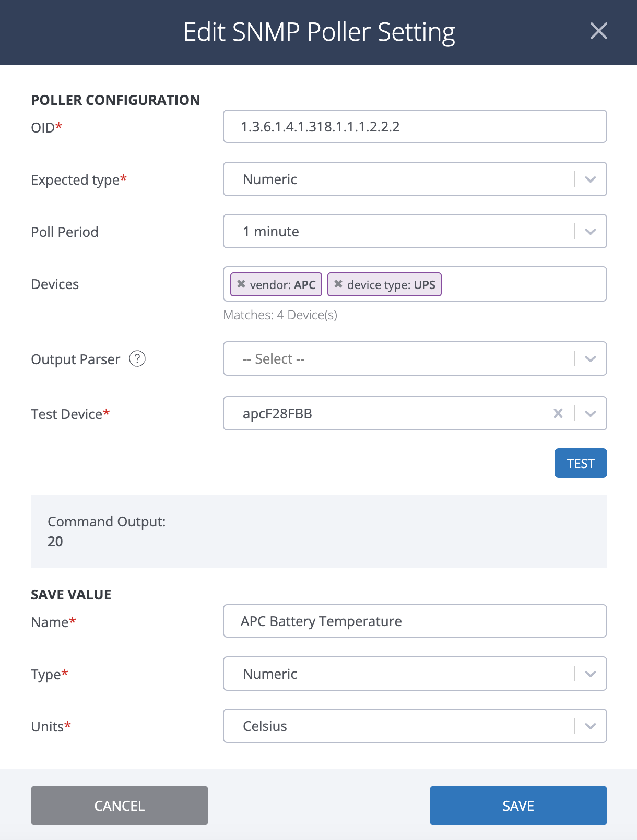This screenshot has height=840, width=637.
Task: Select the APC Battery Temperature name field
Action: [x=415, y=621]
